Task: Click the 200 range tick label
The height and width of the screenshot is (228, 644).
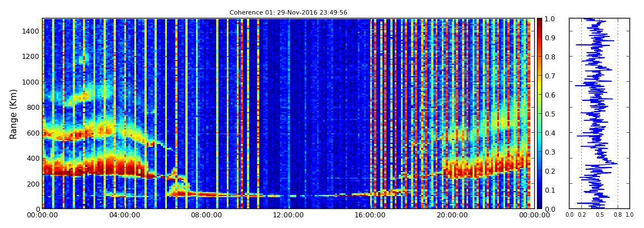Action: coord(33,184)
